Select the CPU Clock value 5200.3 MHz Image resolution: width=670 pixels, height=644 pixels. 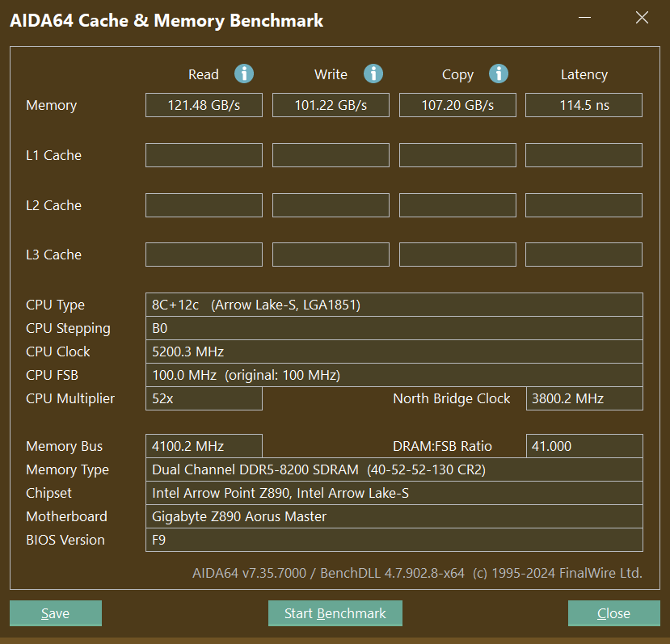click(394, 351)
